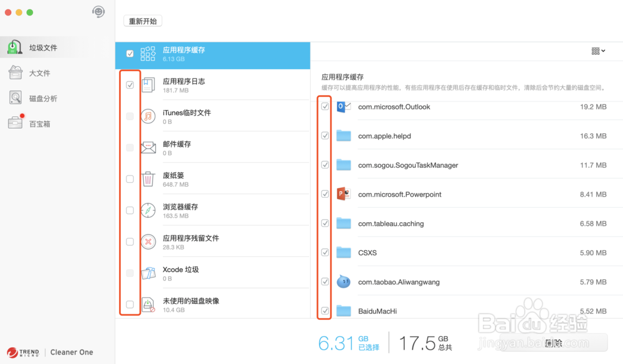Uncheck com.microsoft.Powerpoint checkbox

click(325, 194)
